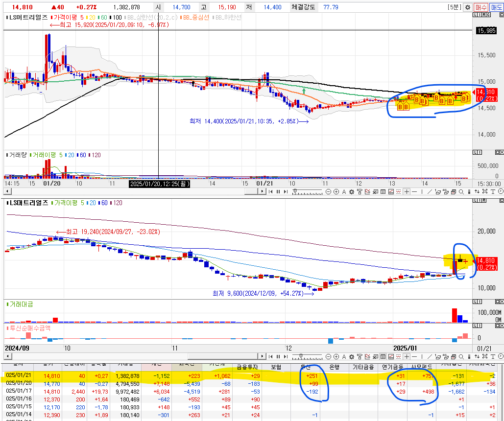Maximize or close the 거래대금 pane
This screenshot has height=421, width=504.
tap(499, 302)
